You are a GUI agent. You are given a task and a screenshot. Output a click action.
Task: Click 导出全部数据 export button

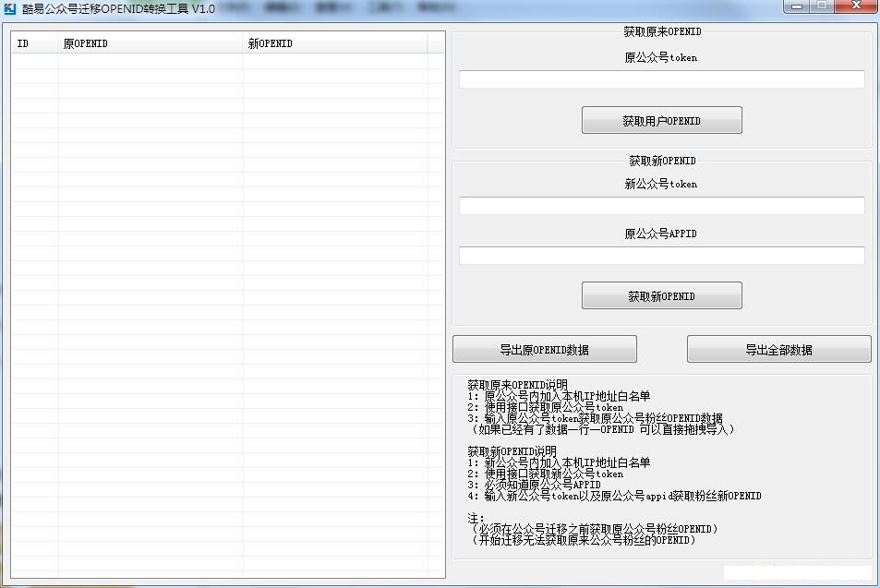pos(779,350)
